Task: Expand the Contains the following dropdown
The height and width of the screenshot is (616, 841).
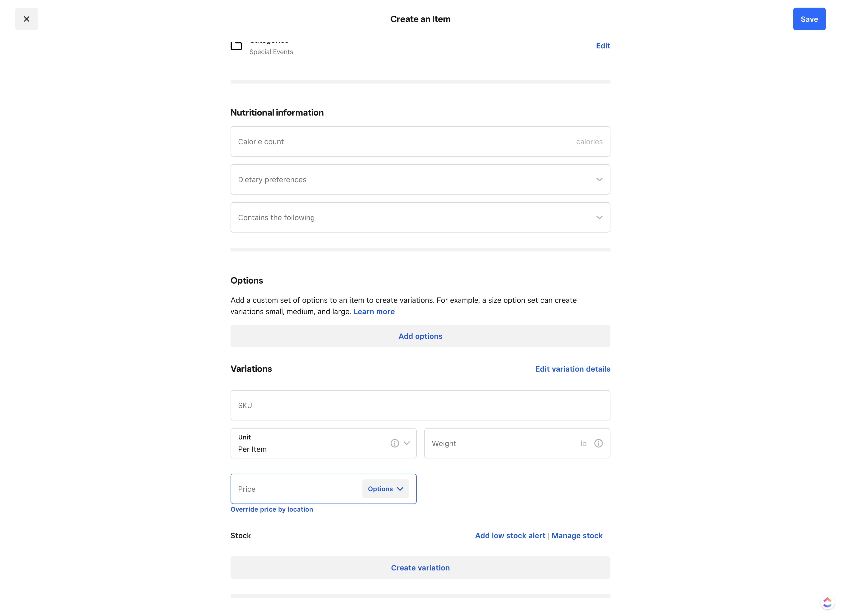Action: coord(420,217)
